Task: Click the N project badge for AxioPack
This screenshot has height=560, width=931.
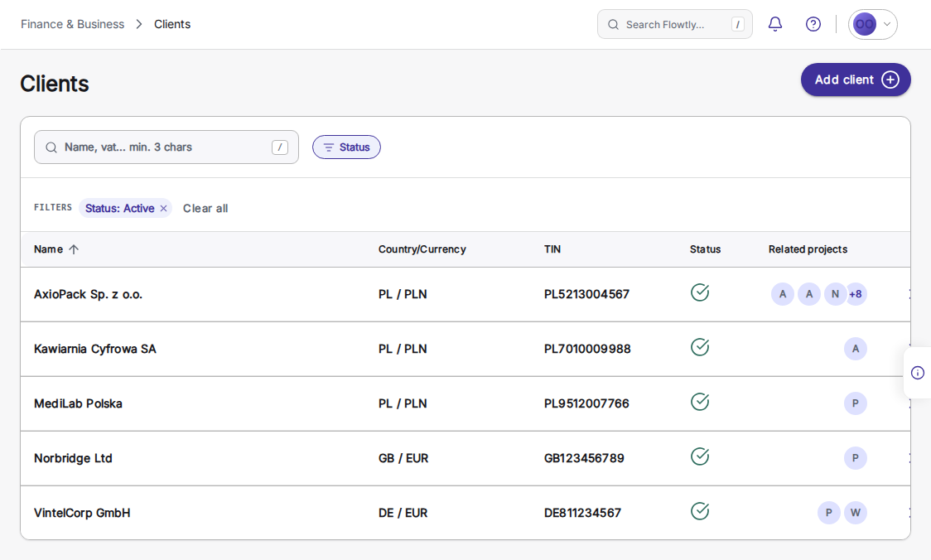Action: pos(835,294)
